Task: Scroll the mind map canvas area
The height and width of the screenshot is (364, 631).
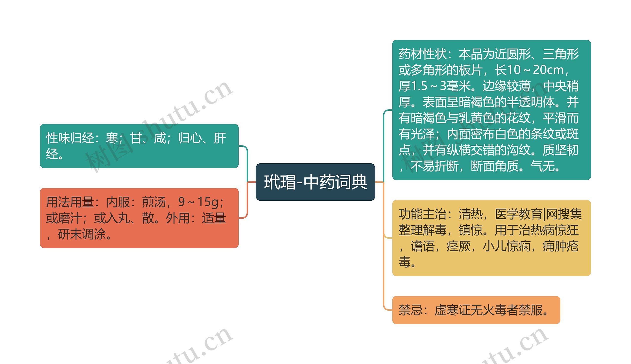Action: coord(315,182)
